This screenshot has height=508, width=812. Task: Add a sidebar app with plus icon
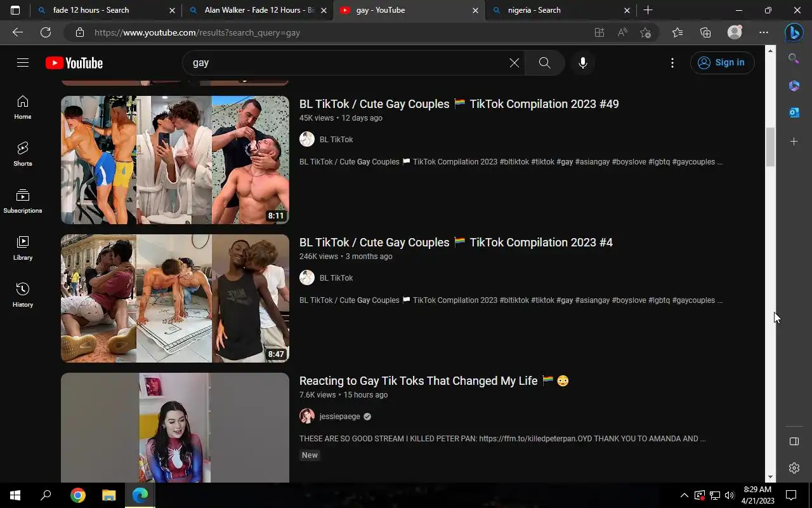tap(794, 142)
